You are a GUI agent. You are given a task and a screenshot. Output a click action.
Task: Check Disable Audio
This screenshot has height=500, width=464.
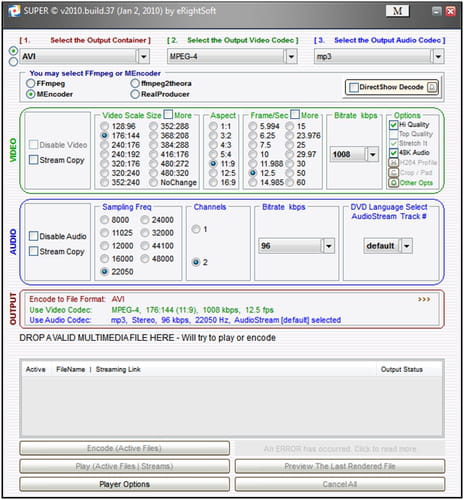tap(33, 236)
